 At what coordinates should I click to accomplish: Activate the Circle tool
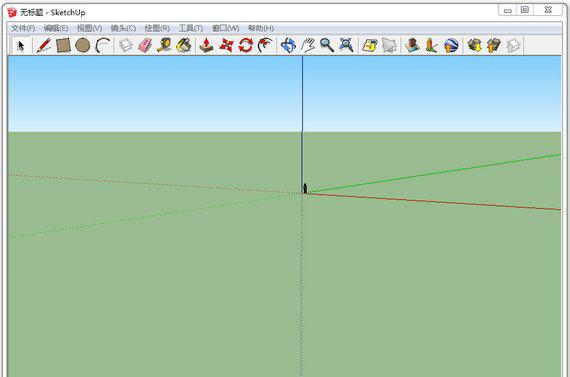pos(83,46)
